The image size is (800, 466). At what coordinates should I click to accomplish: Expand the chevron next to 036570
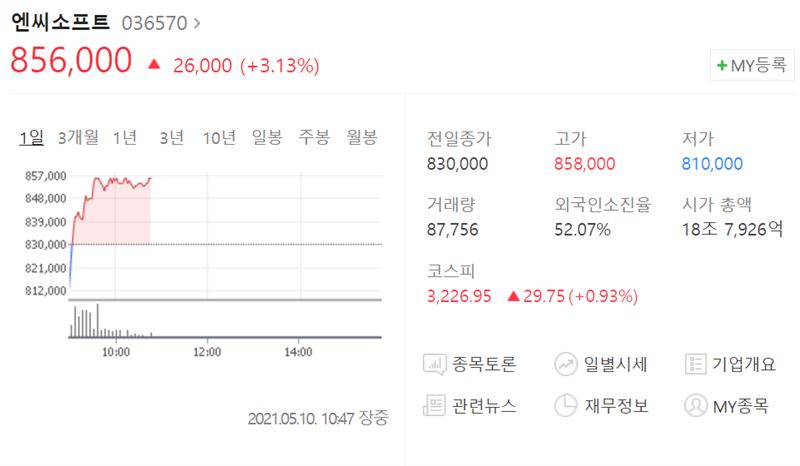pyautogui.click(x=197, y=23)
